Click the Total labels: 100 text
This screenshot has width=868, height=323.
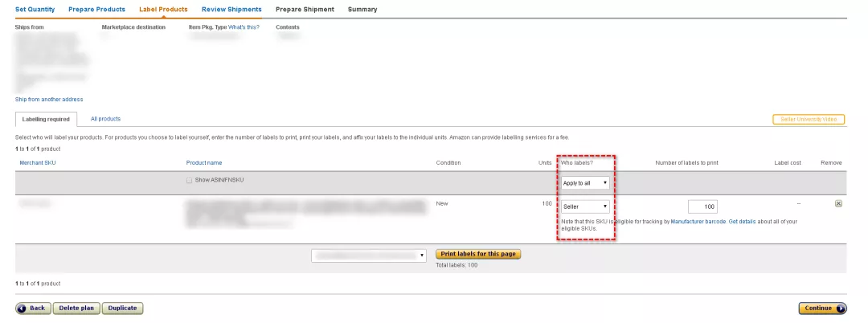457,265
